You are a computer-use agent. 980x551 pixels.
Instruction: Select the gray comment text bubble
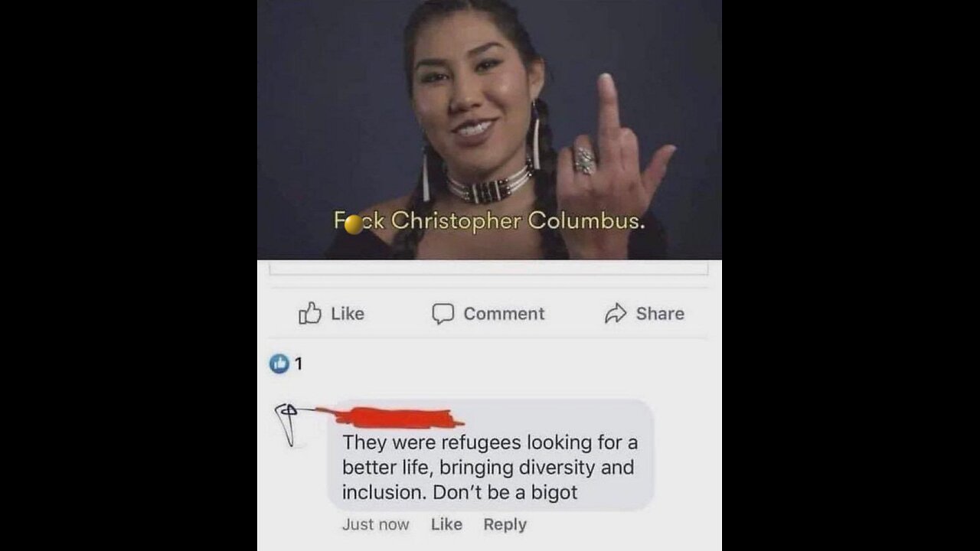point(491,455)
